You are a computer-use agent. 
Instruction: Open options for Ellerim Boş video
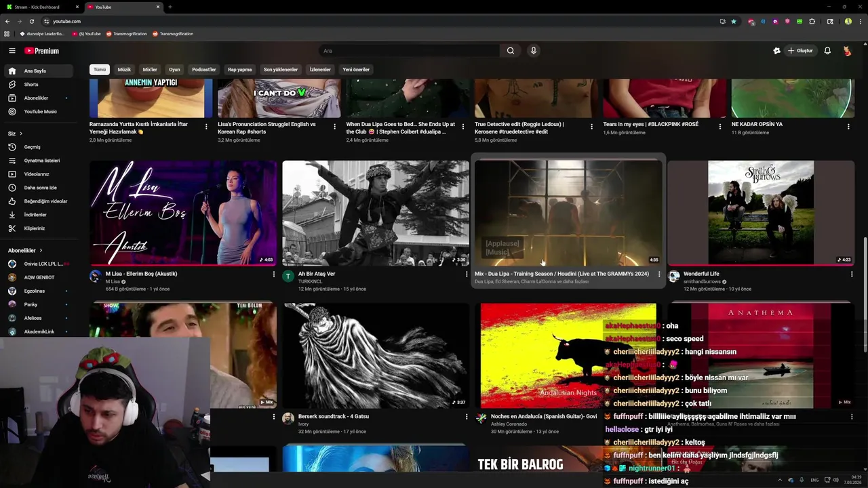[274, 274]
